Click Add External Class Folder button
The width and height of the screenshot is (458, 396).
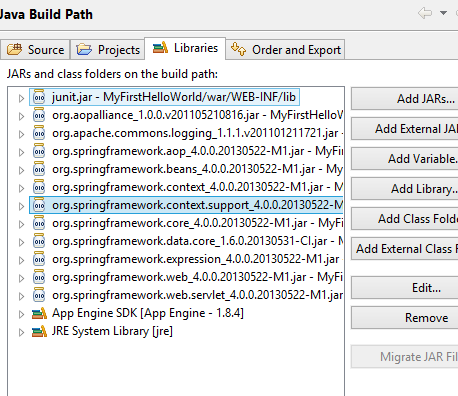click(x=405, y=249)
